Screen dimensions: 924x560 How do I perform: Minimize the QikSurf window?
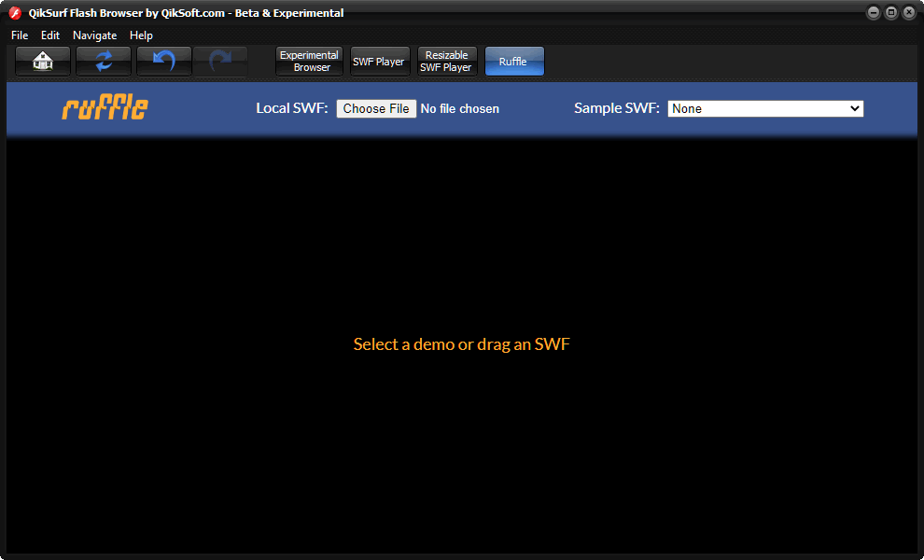click(874, 12)
